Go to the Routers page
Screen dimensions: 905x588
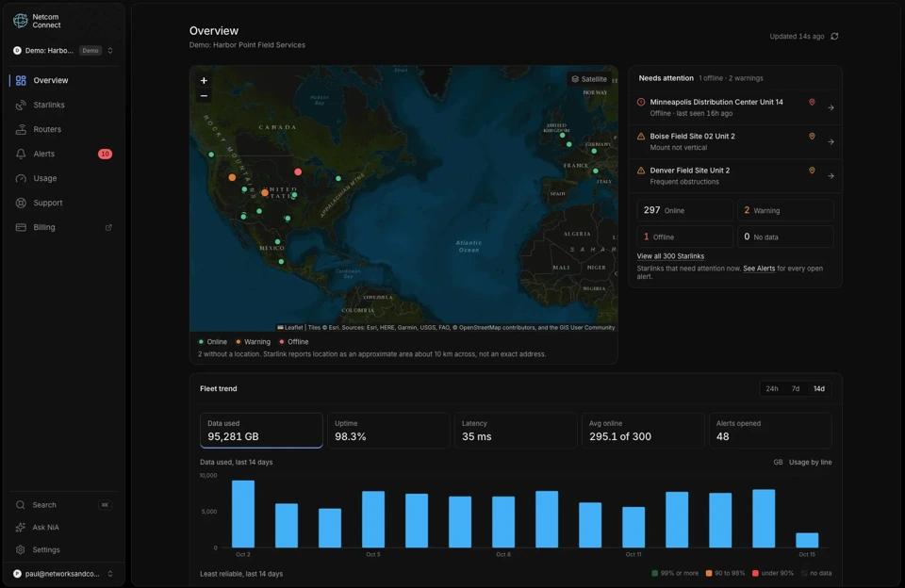pos(63,129)
